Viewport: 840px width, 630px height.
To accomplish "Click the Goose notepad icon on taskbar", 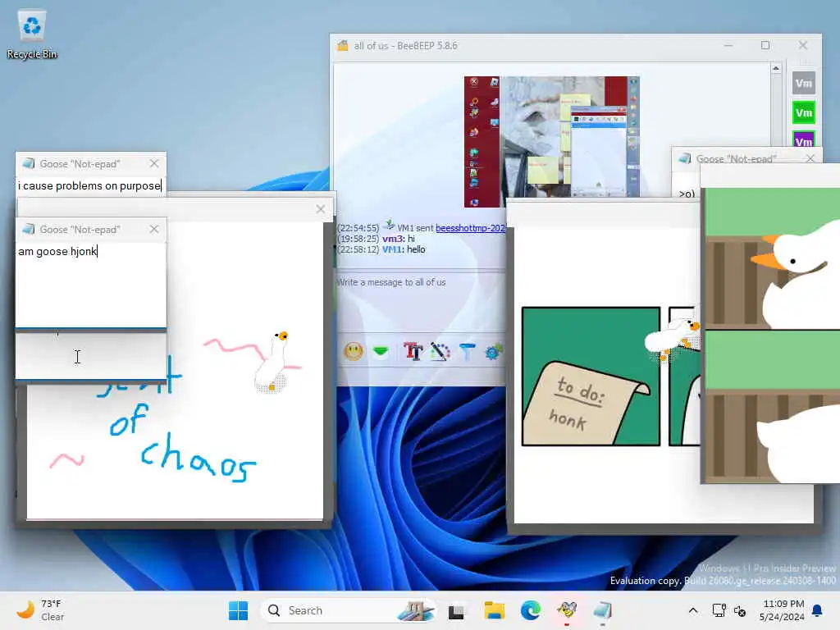I will (603, 610).
